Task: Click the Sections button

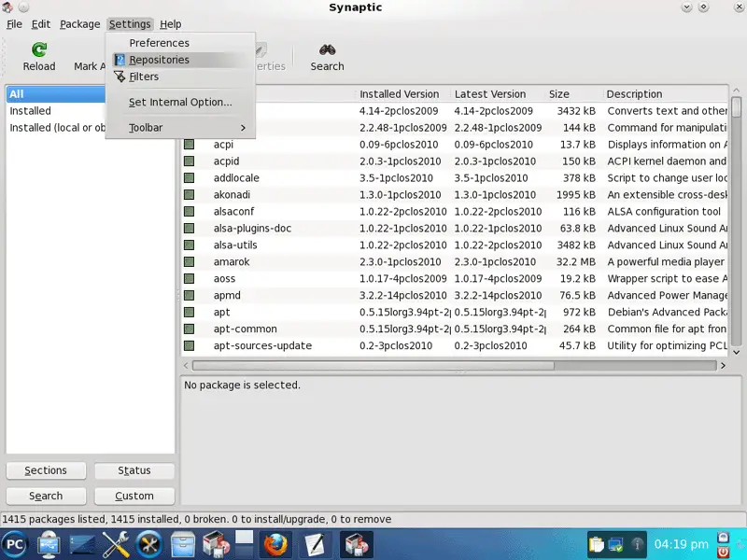Action: [46, 470]
